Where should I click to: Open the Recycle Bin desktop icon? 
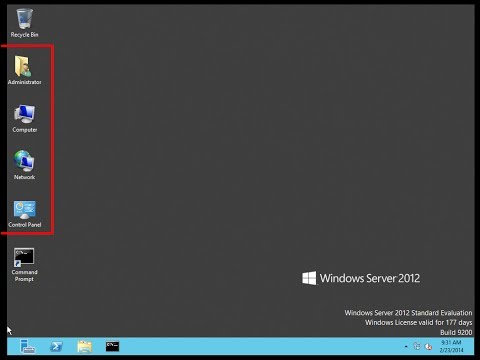click(24, 23)
